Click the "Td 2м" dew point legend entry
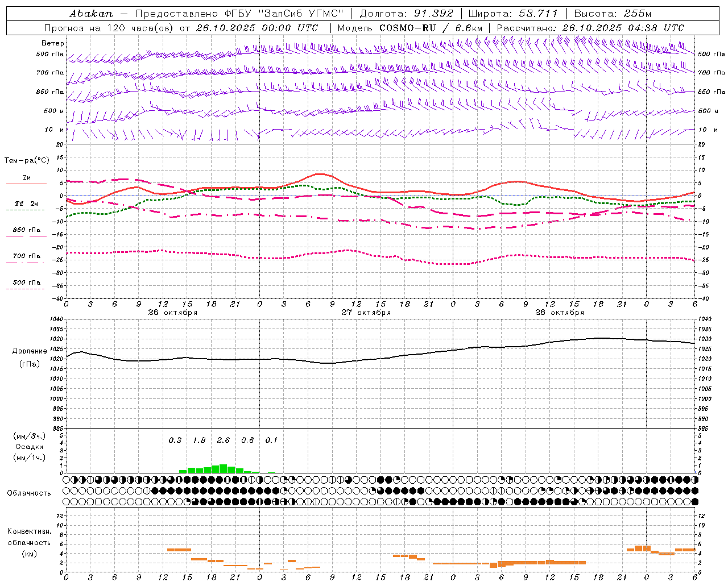Viewport: 728px width, 582px height. (27, 203)
